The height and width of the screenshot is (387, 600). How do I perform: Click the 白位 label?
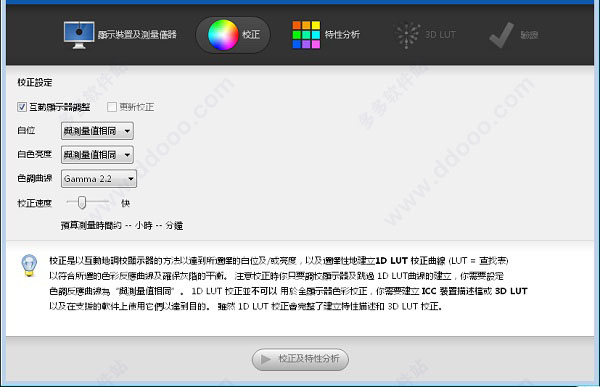[26, 131]
